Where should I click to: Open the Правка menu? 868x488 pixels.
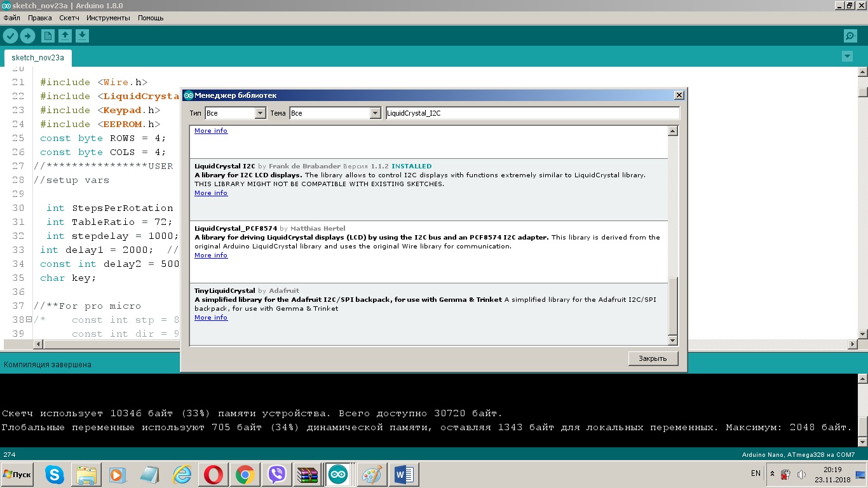point(39,18)
